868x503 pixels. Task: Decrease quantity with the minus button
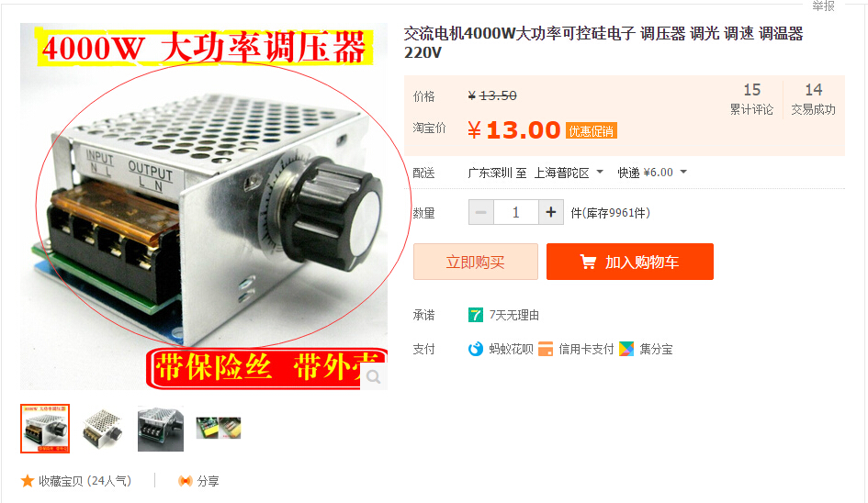tap(481, 212)
